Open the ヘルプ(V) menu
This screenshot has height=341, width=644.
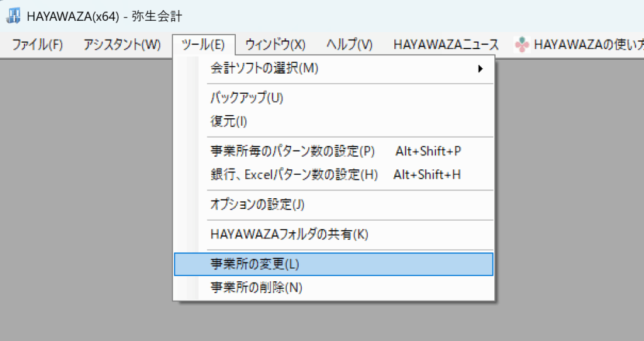pos(350,45)
